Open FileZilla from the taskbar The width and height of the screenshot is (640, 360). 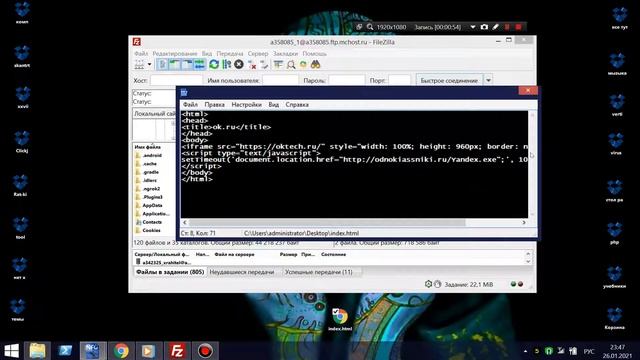177,351
